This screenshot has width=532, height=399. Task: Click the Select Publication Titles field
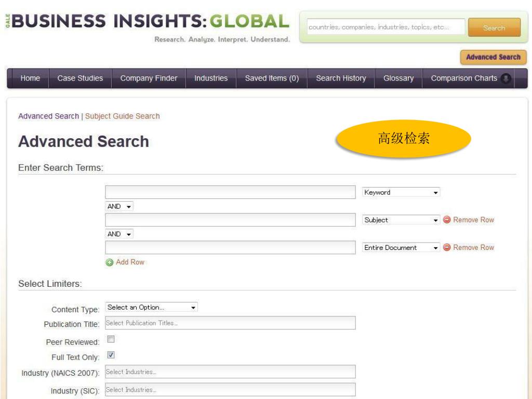click(230, 323)
